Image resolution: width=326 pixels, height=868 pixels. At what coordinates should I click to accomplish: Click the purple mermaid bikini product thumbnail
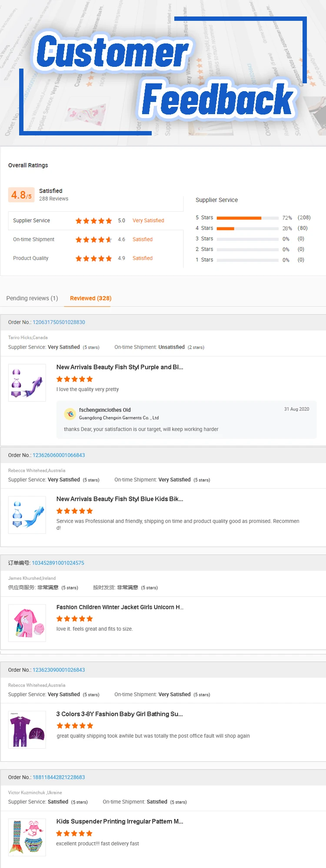[x=27, y=383]
